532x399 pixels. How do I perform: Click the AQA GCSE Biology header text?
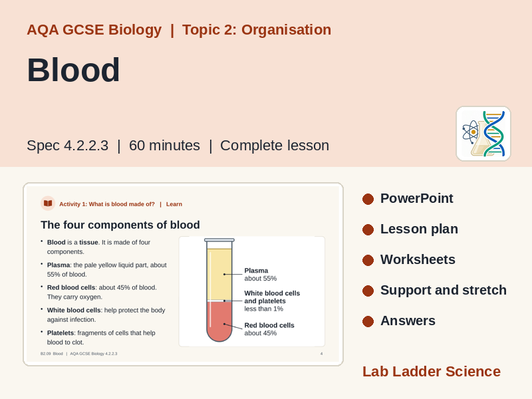(94, 30)
